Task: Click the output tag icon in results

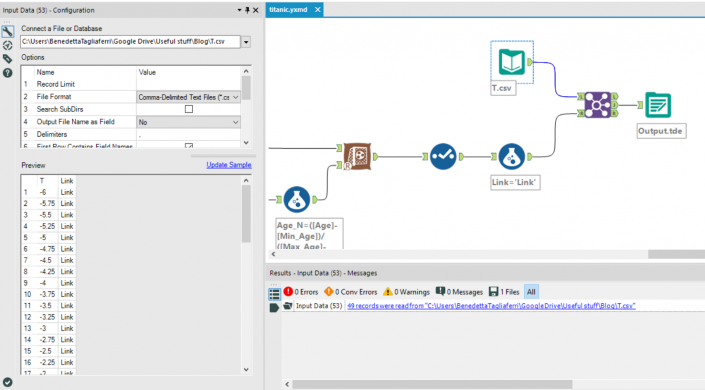Action: pos(274,308)
